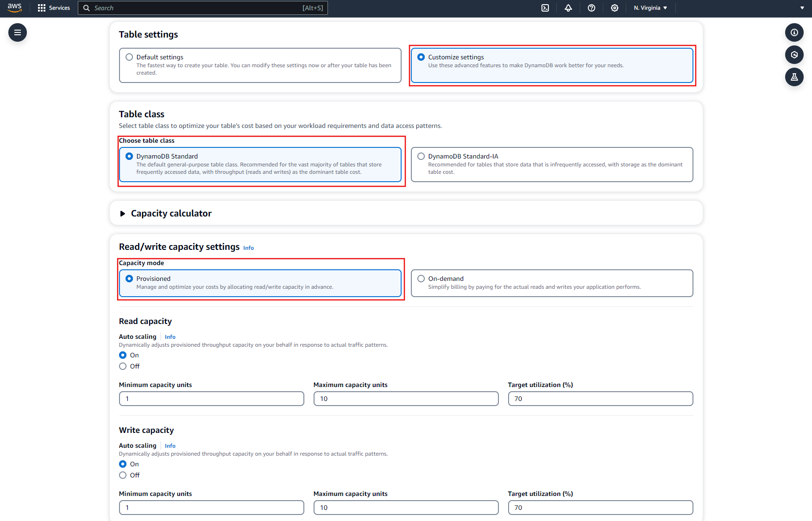Click Info beside Write capacity Auto scaling
Viewport: 812px width, 521px height.
(170, 445)
